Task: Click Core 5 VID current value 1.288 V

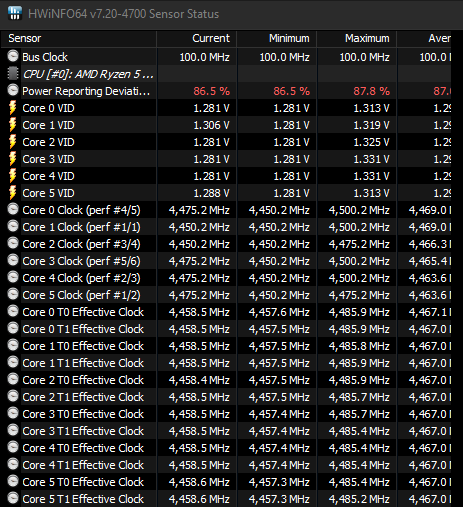Action: (x=212, y=193)
